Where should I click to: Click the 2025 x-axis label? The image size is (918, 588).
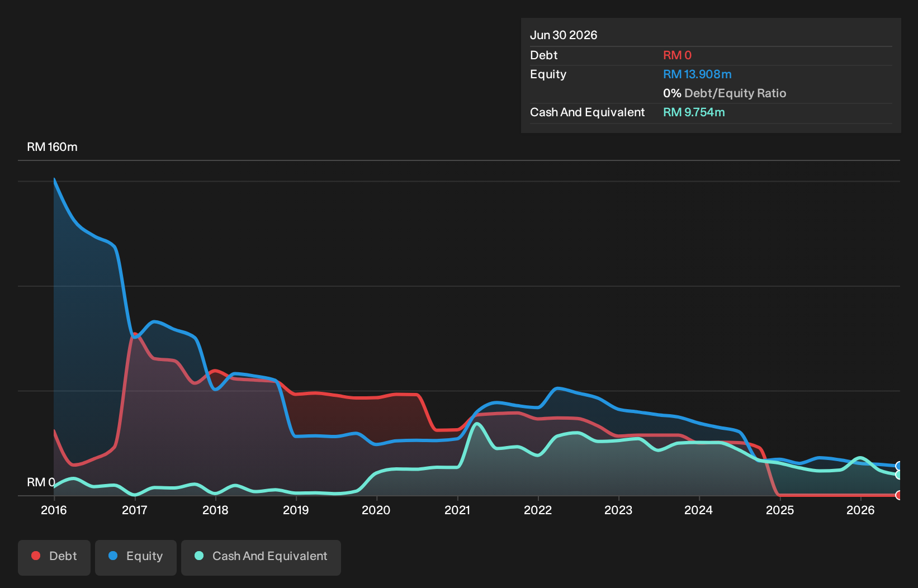point(780,510)
